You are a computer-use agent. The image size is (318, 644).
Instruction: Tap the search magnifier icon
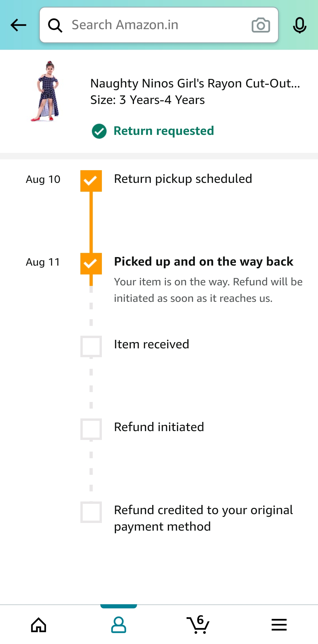pos(55,25)
